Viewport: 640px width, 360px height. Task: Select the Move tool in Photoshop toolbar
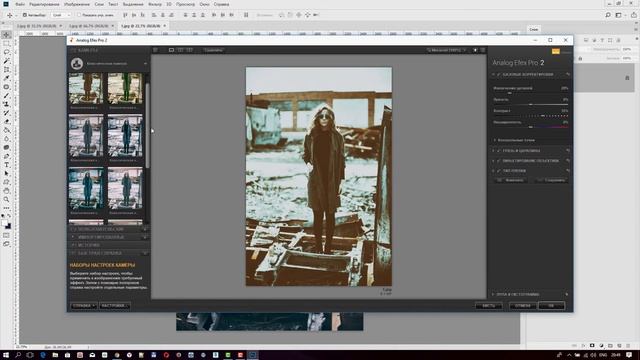(6, 35)
